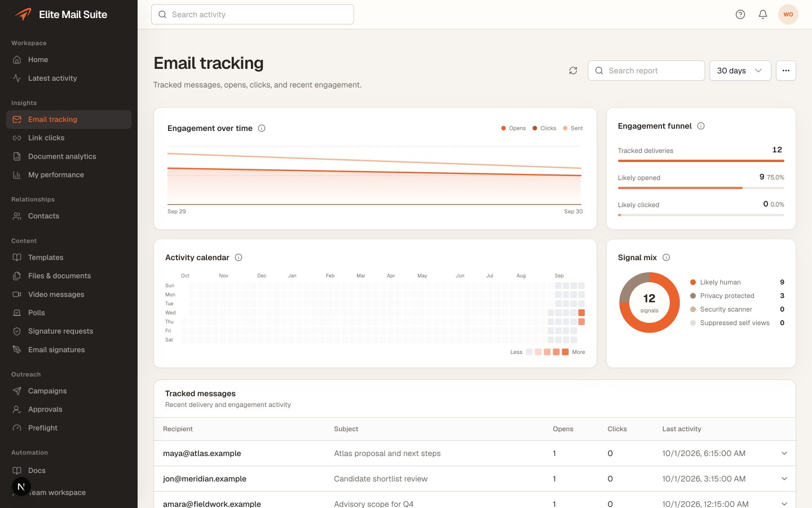
Task: Open help via the question mark icon
Action: pyautogui.click(x=740, y=15)
